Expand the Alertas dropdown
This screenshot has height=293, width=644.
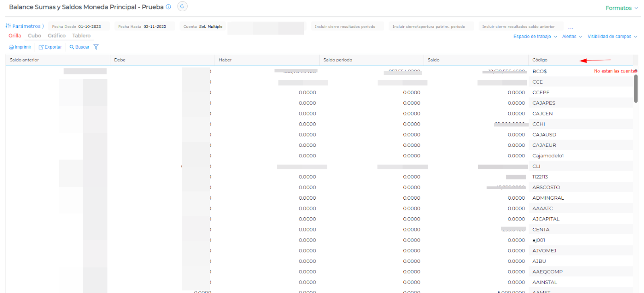pyautogui.click(x=572, y=37)
